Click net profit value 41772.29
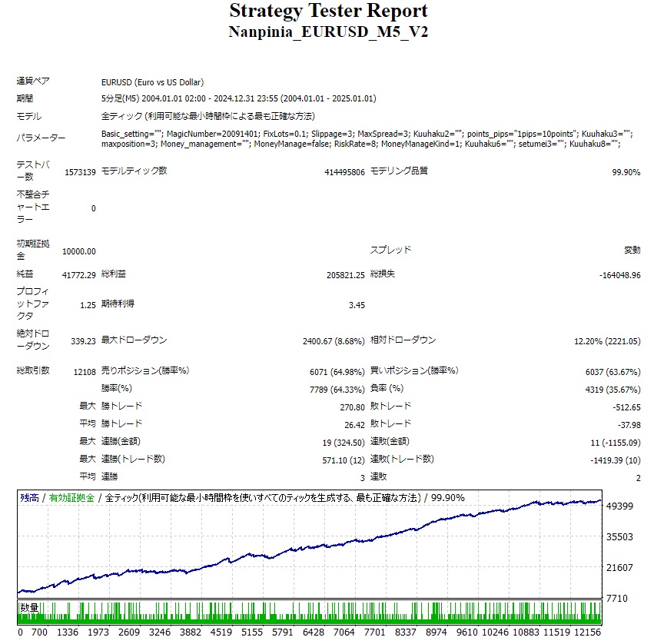654x644 pixels. click(x=79, y=275)
